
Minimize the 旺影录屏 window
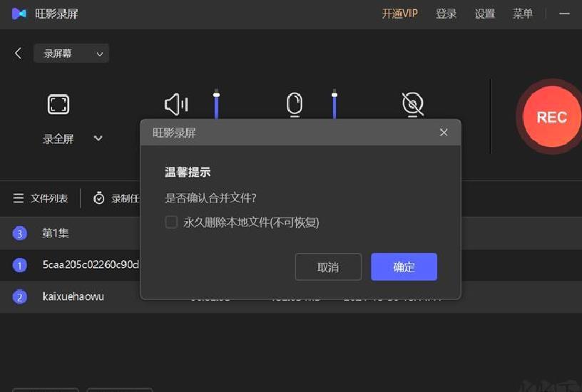coord(564,14)
